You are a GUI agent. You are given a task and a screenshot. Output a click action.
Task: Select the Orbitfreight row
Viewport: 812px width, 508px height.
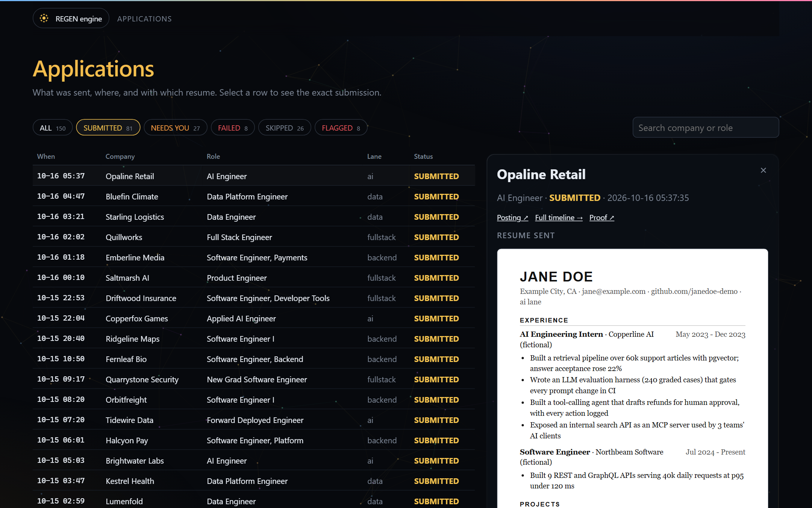tap(254, 400)
